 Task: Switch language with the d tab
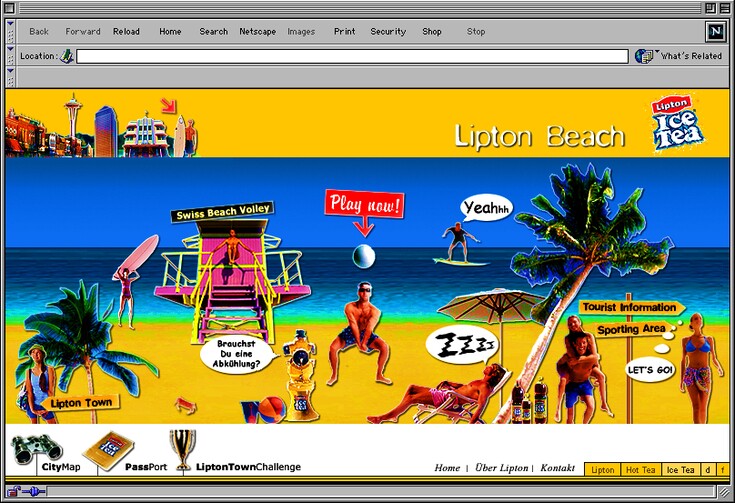[x=708, y=469]
